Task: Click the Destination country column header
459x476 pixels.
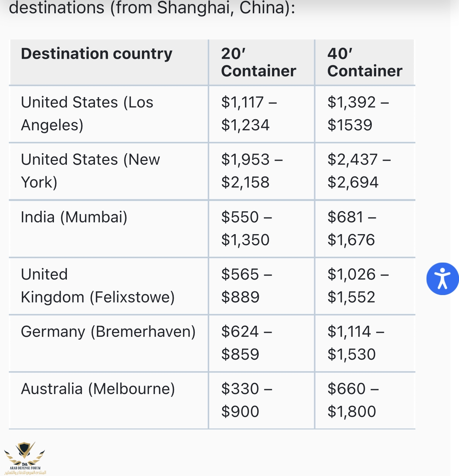Action: (x=97, y=54)
